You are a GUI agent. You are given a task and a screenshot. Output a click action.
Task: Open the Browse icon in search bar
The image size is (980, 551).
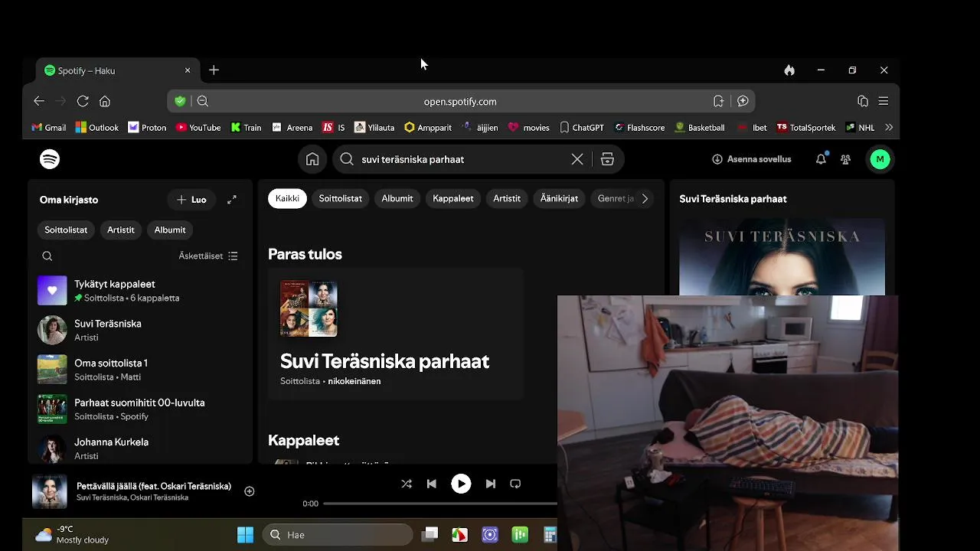pos(607,159)
